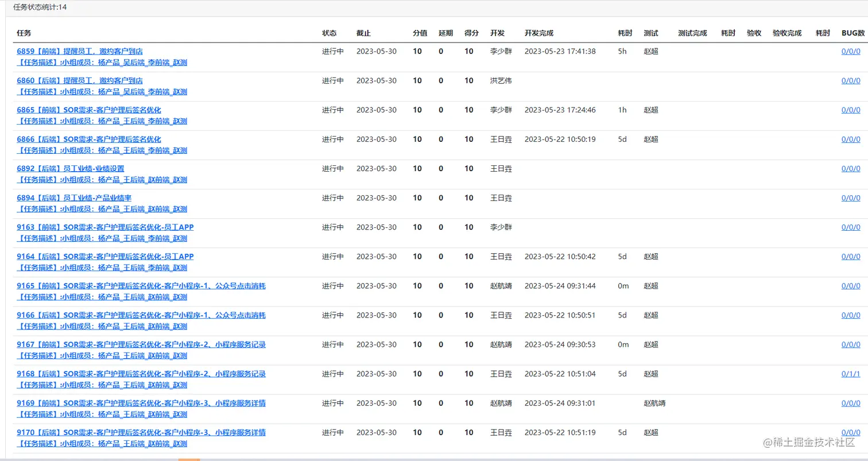Open task 9163 前端 员工APP link
This screenshot has width=868, height=461.
(x=105, y=227)
